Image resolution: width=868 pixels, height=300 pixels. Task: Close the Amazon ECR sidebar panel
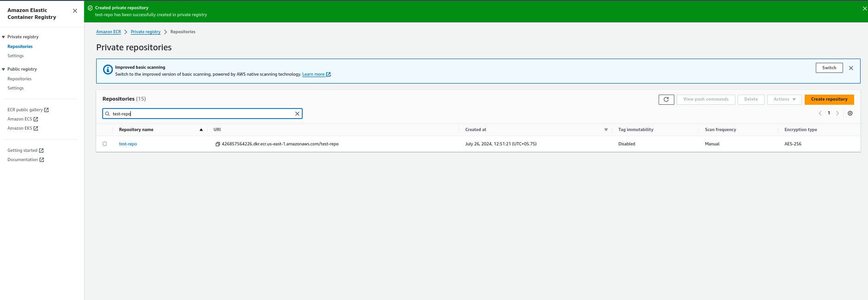[75, 11]
